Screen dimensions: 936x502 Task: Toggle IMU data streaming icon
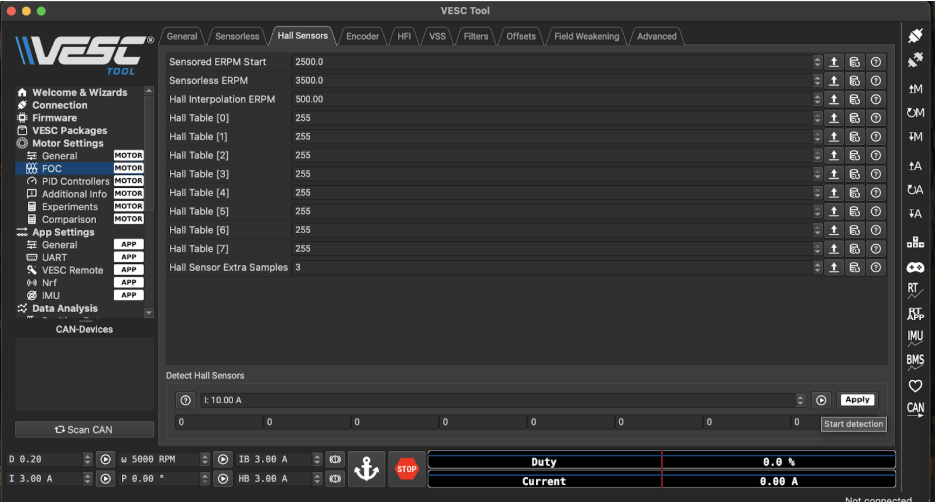pyautogui.click(x=915, y=337)
